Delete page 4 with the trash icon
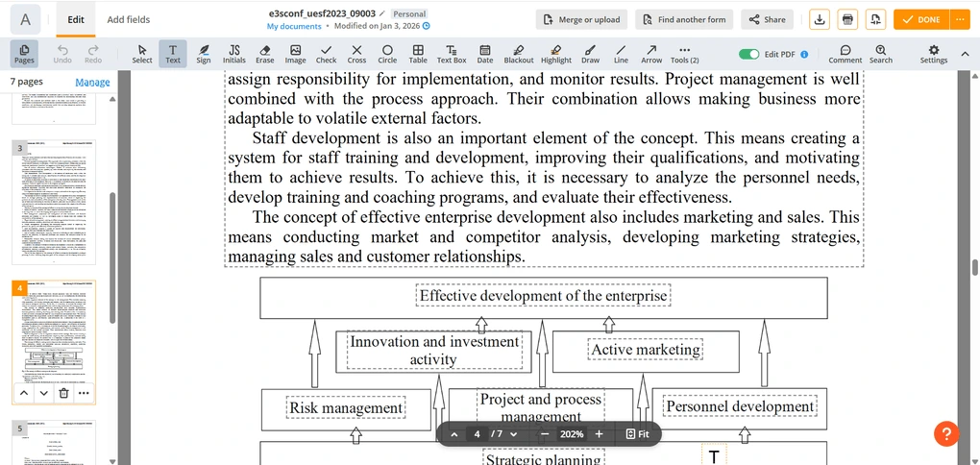The width and height of the screenshot is (980, 465). tap(63, 393)
